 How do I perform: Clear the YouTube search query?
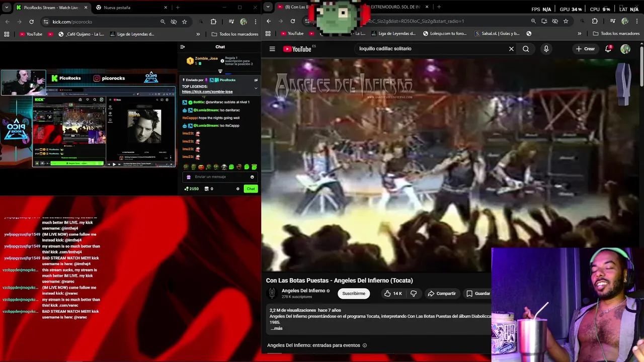(511, 49)
